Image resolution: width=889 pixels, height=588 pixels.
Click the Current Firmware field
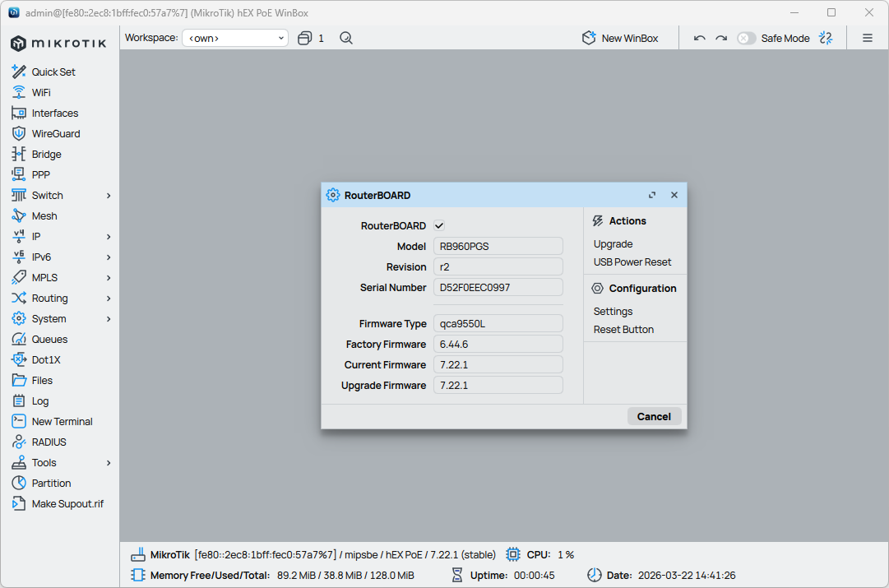(498, 364)
